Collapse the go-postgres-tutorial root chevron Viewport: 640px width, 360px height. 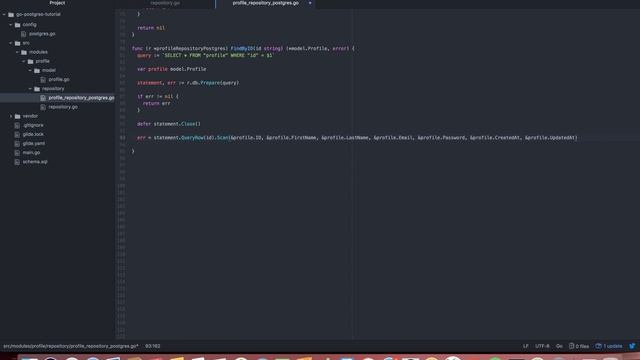click(4, 14)
